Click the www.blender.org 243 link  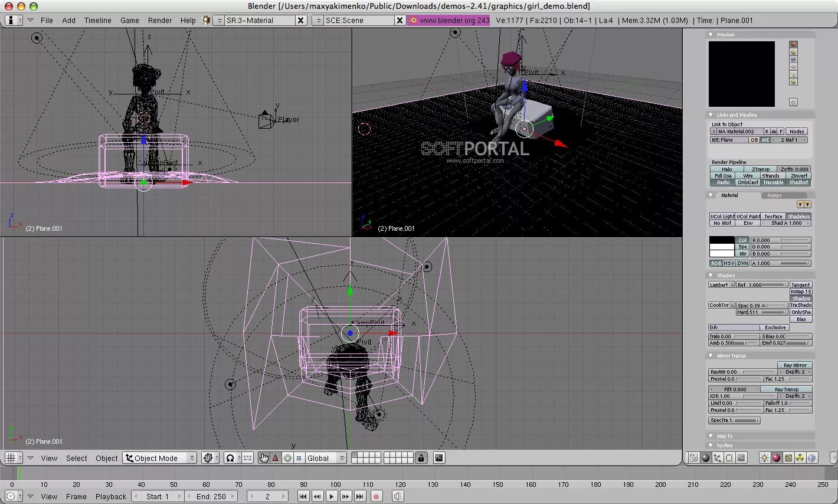[449, 20]
